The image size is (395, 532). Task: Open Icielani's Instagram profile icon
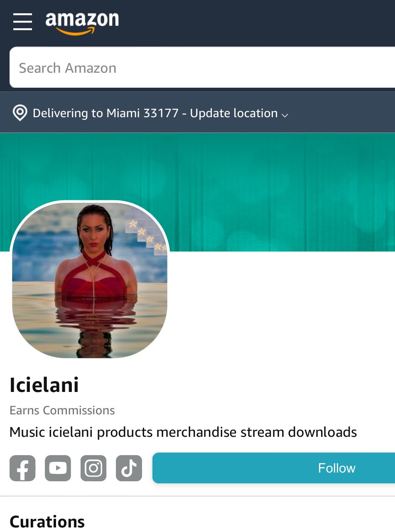click(x=93, y=468)
